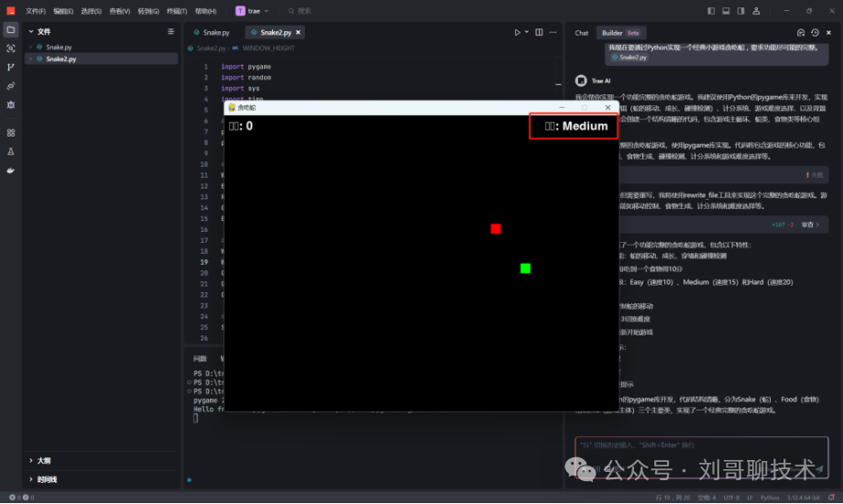Toggle the right side AI panel layout icon
Screen dimensions: 843x504
tap(740, 11)
